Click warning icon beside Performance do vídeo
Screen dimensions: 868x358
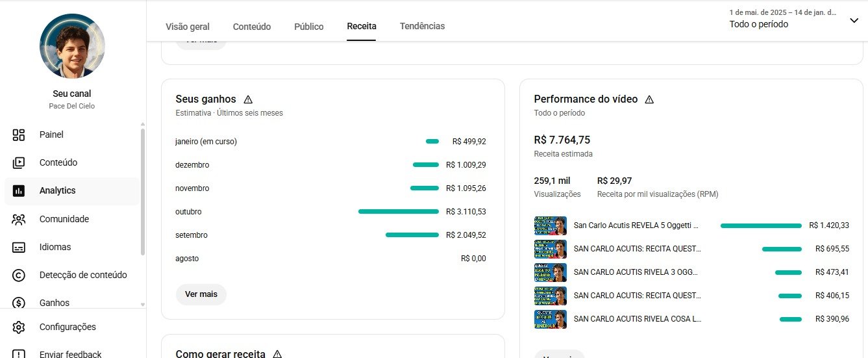click(x=649, y=99)
